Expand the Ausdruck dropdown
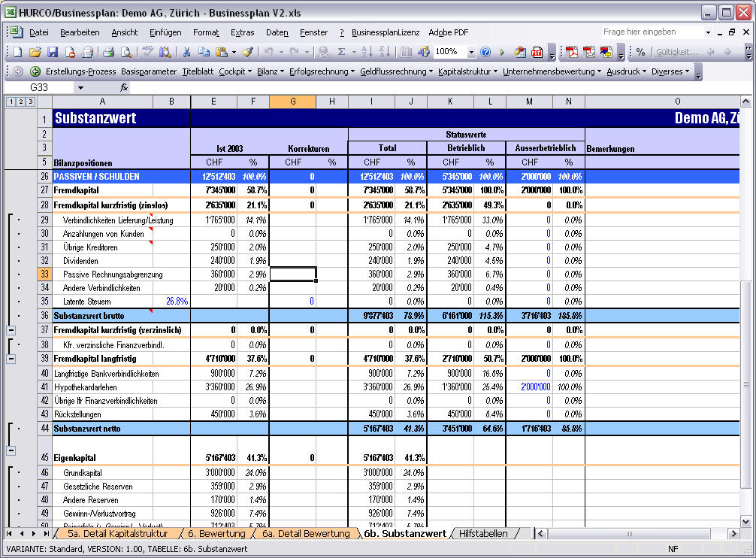The height and width of the screenshot is (558, 756). (626, 71)
